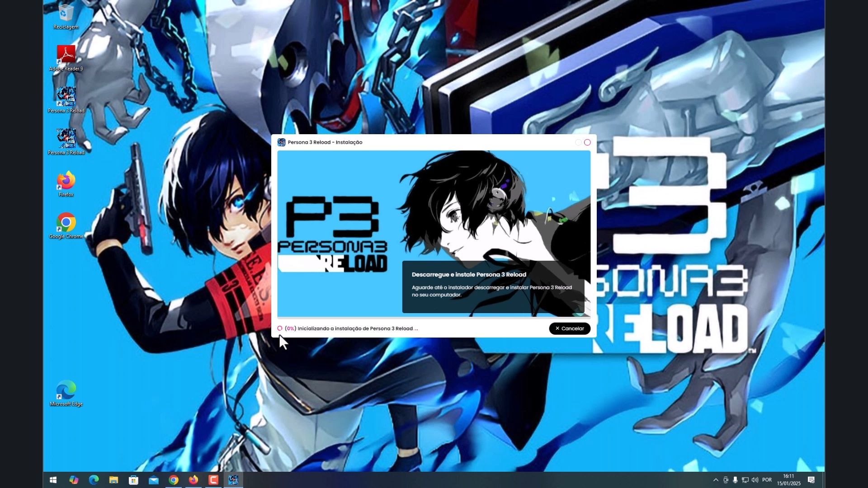This screenshot has height=488, width=868.
Task: Cancel the Persona 3 Reload installation
Action: (570, 328)
